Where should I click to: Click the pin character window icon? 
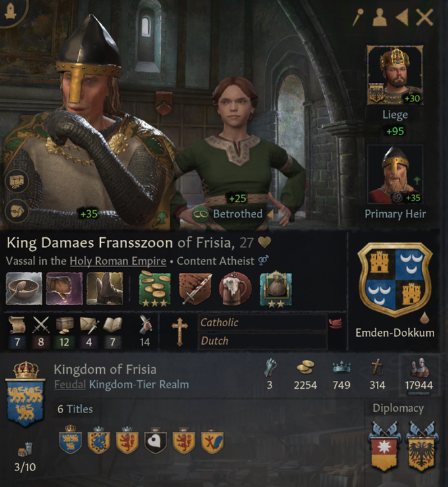[x=358, y=16]
